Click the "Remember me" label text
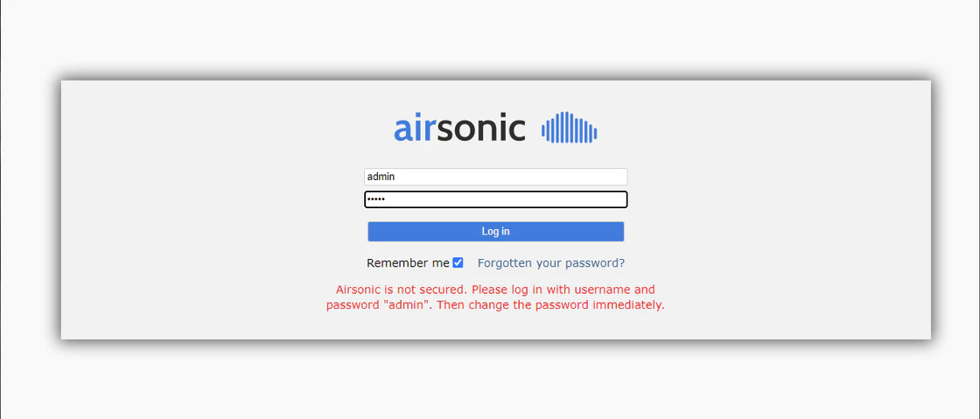 408,262
